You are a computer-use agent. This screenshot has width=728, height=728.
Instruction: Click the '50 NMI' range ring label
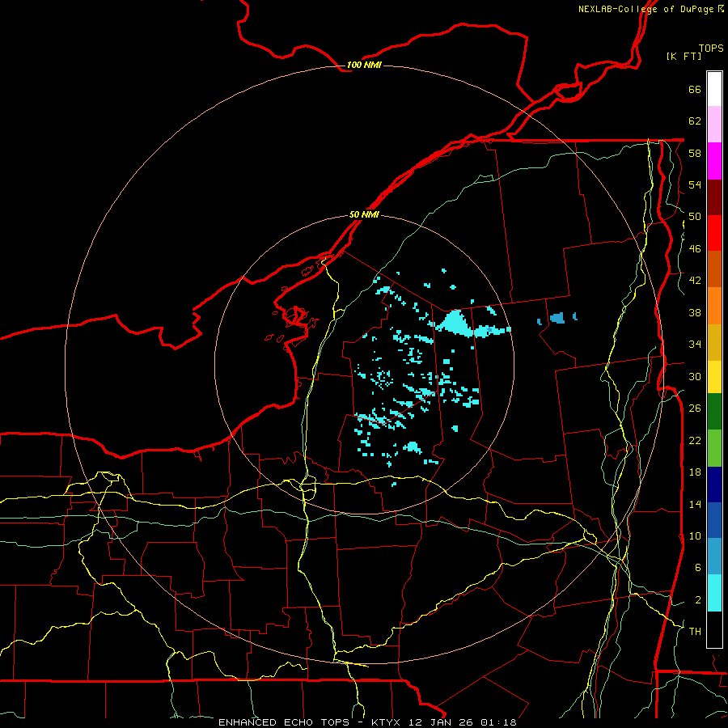click(x=364, y=214)
